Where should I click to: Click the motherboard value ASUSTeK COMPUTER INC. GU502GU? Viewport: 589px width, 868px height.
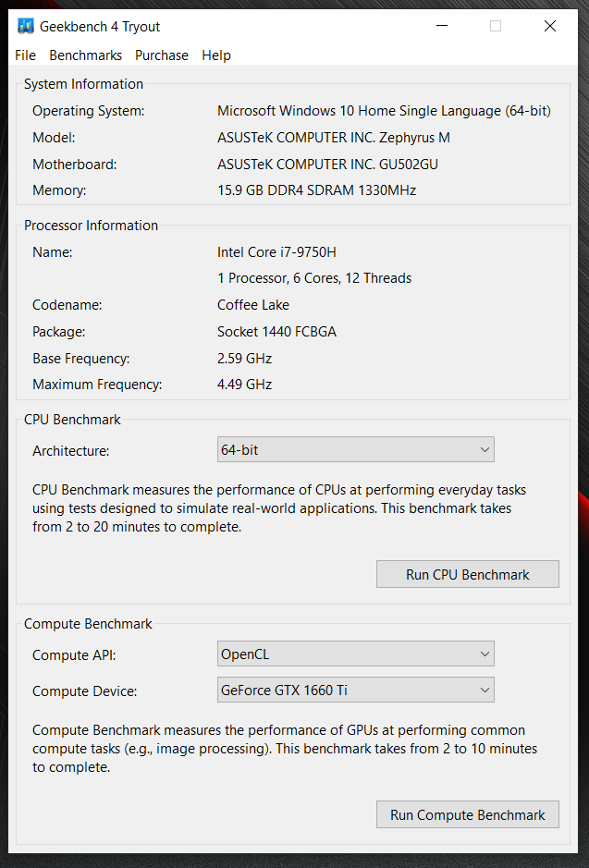[327, 165]
